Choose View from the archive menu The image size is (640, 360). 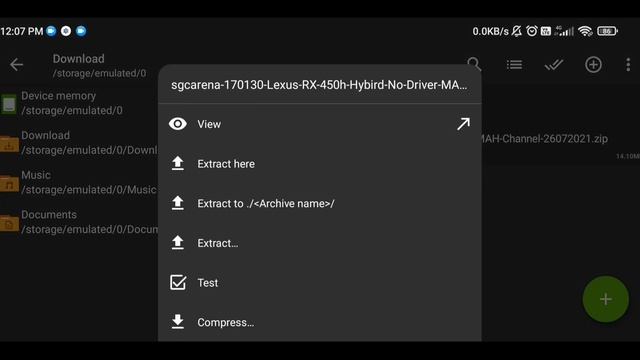point(320,124)
